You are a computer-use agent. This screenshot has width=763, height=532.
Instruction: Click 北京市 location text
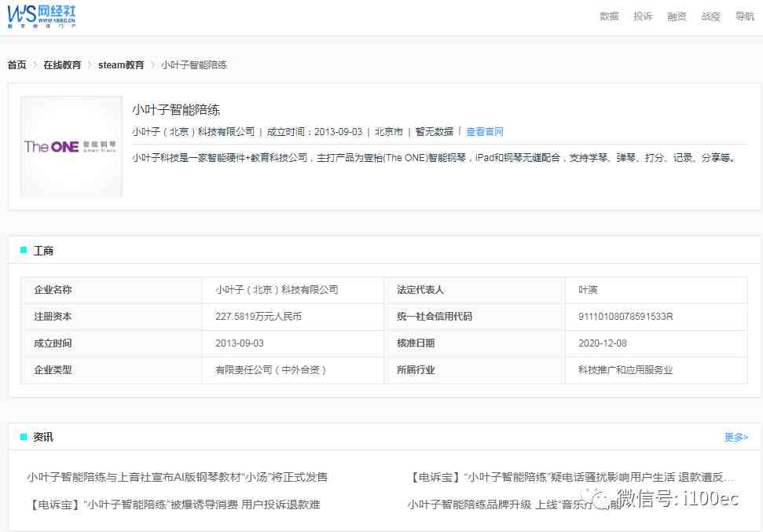pos(389,131)
